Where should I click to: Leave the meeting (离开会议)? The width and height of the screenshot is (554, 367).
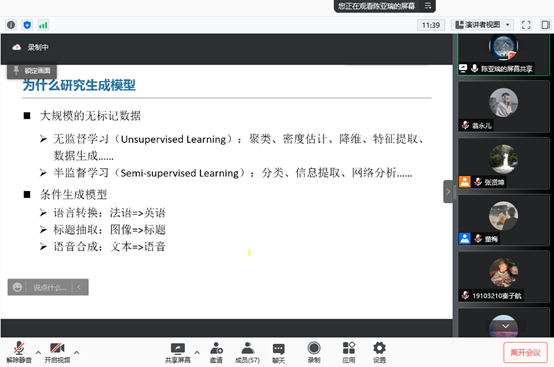(x=525, y=353)
